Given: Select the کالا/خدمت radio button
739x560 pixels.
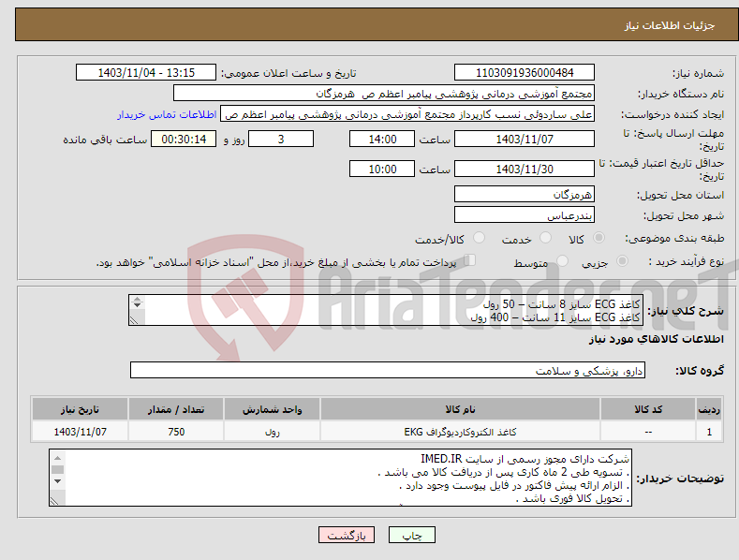Looking at the screenshot, I should point(479,238).
